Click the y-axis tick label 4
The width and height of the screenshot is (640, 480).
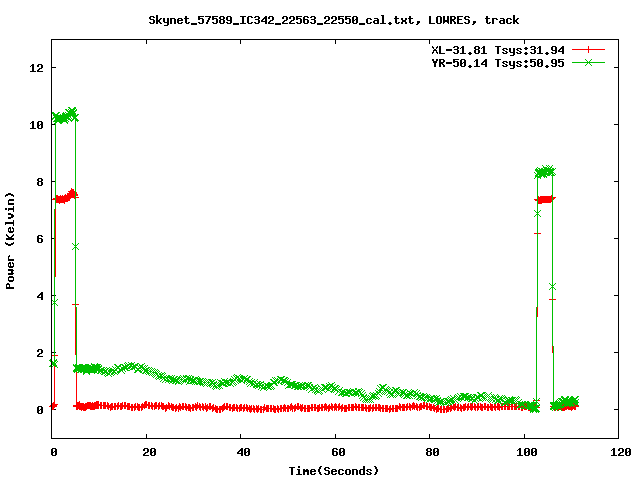point(40,296)
